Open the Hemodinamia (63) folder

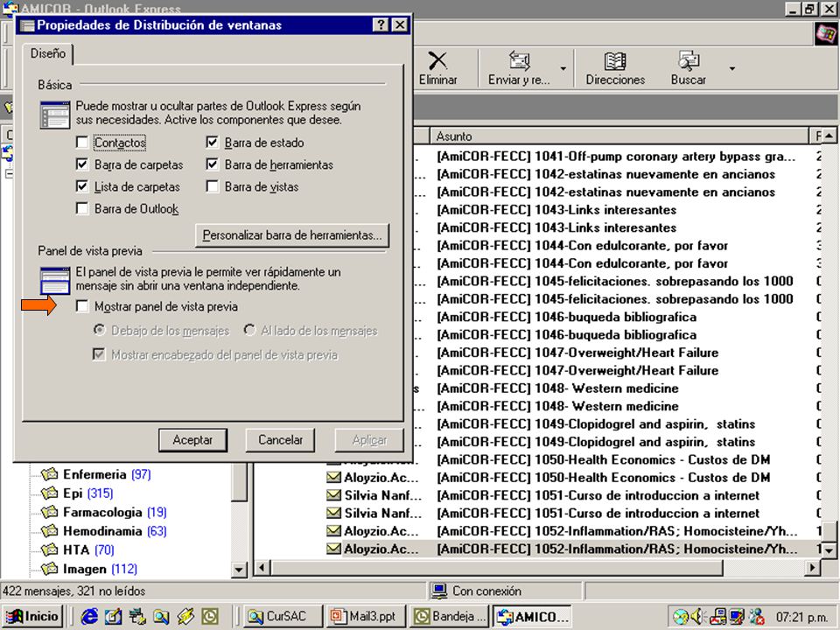[x=115, y=531]
